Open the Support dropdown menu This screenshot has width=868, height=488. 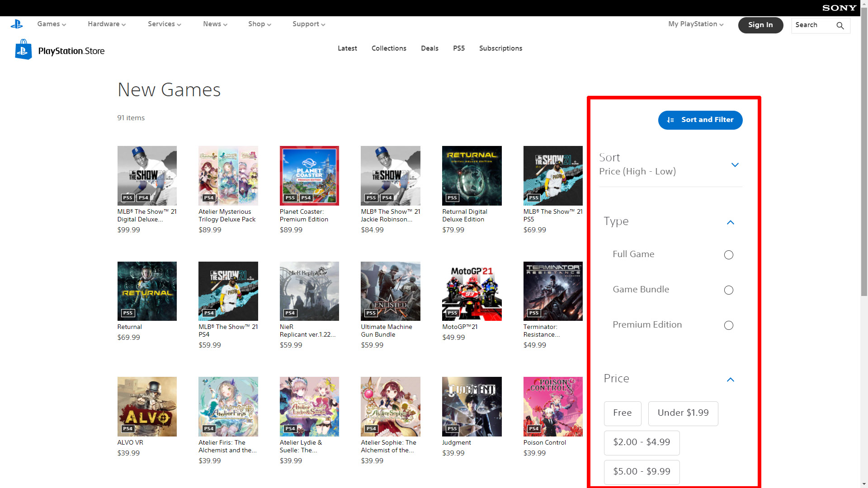(x=309, y=24)
